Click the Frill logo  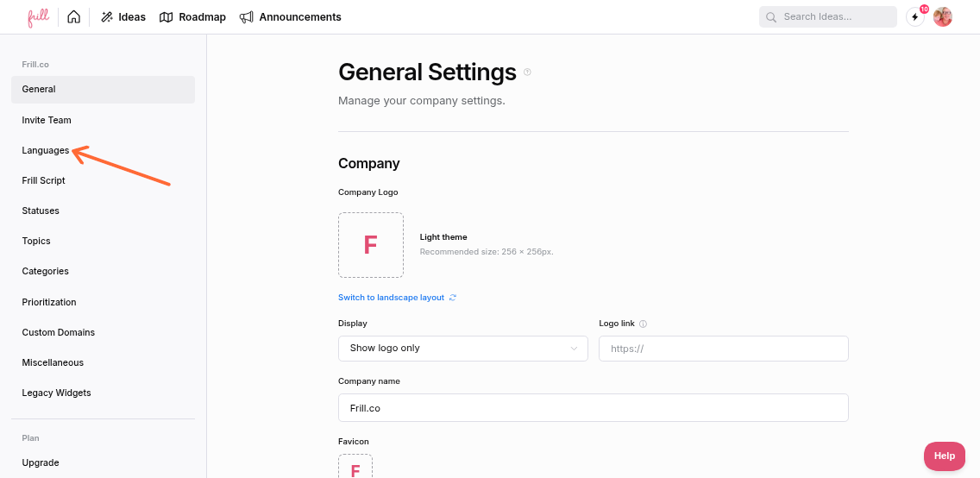[38, 17]
